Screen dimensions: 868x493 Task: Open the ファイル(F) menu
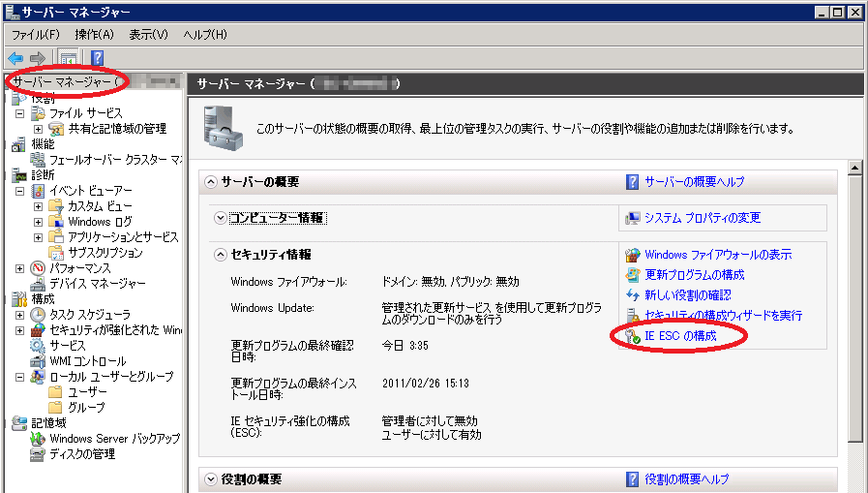[36, 34]
